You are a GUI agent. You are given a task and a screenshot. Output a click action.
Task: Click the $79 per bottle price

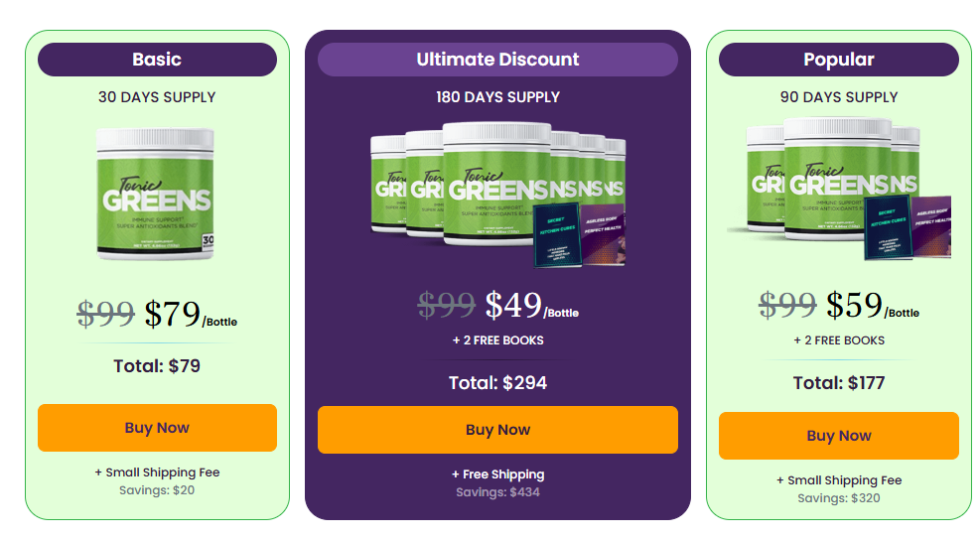point(190,314)
